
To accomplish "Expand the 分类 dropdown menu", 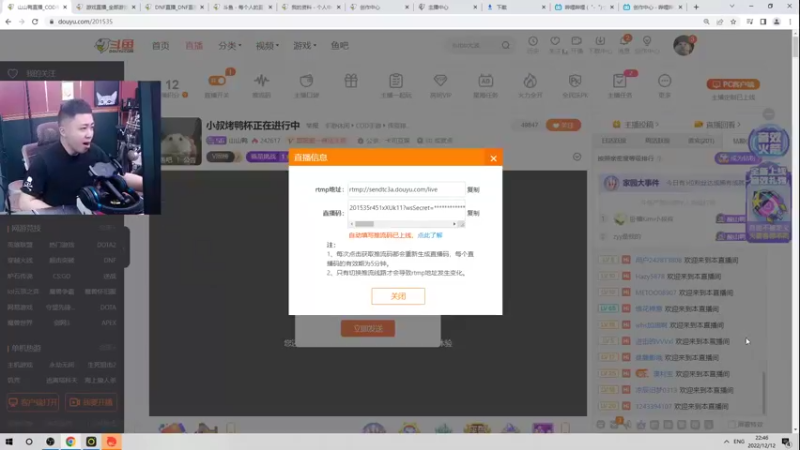I will [230, 45].
